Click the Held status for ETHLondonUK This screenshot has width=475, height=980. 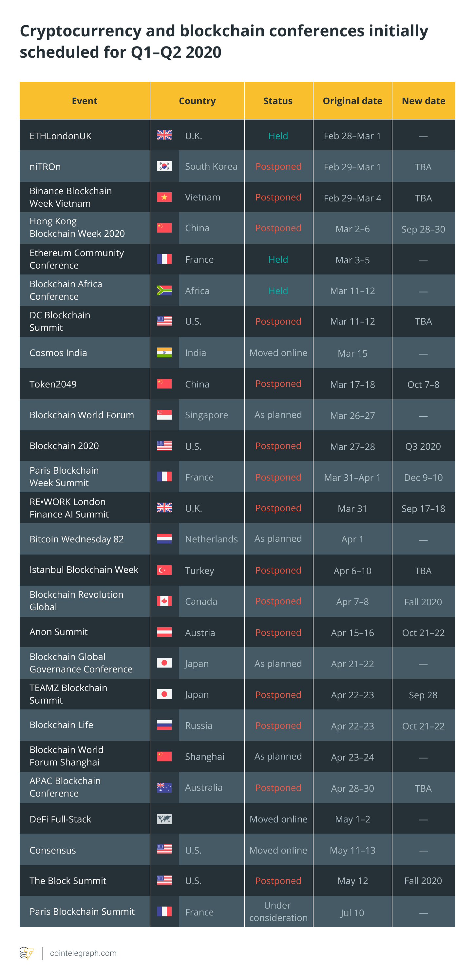click(278, 136)
